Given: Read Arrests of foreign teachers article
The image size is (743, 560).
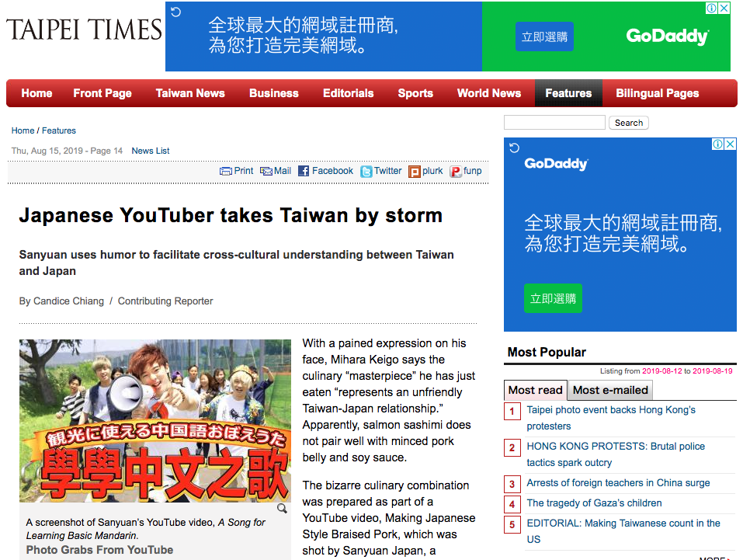Looking at the screenshot, I should pyautogui.click(x=618, y=482).
